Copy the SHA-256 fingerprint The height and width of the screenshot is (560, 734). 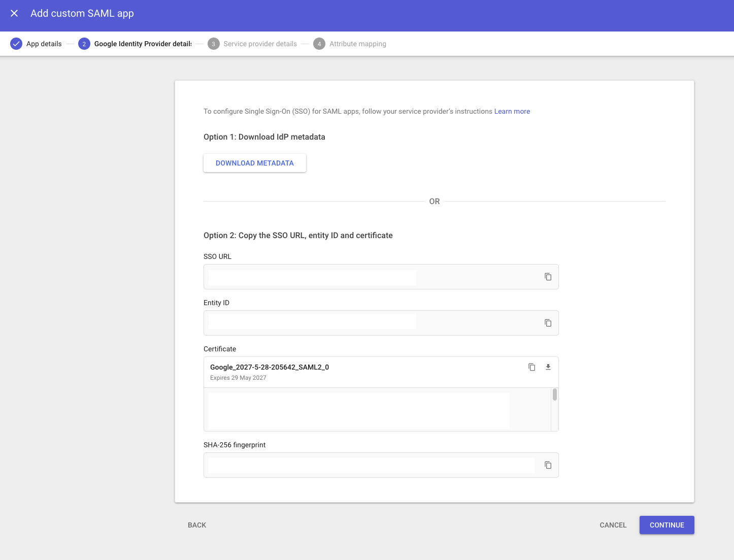548,465
